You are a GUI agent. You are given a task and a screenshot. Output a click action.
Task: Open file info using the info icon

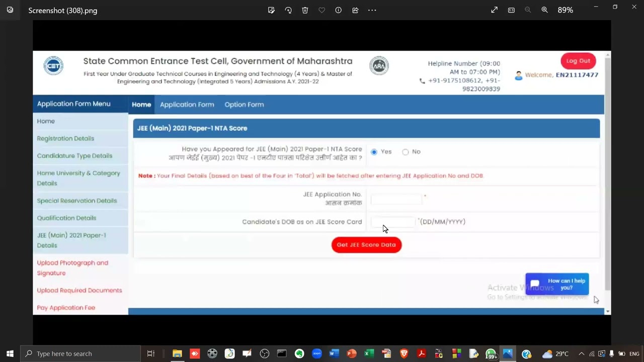pyautogui.click(x=338, y=10)
